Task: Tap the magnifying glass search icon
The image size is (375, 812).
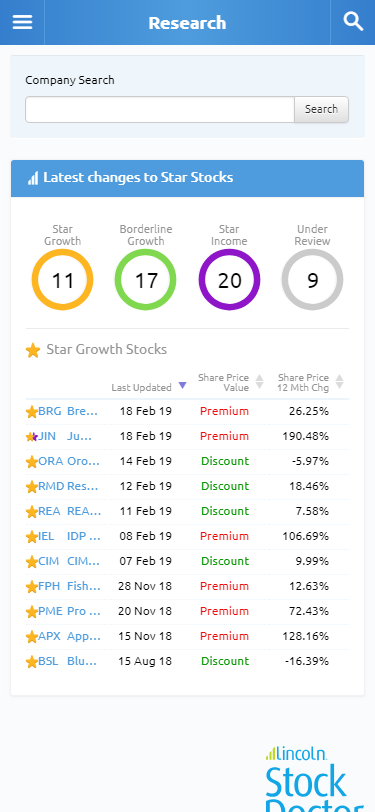Action: 353,22
